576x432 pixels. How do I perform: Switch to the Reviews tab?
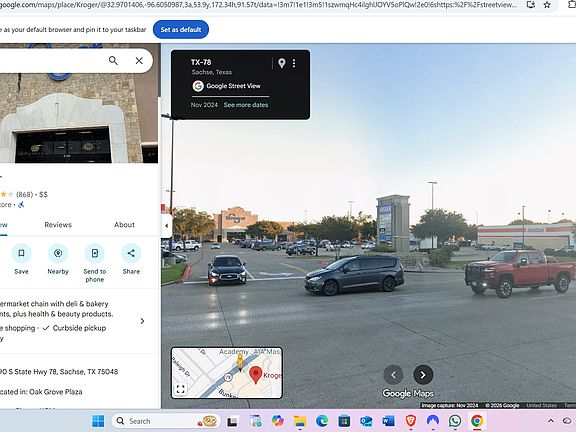(x=58, y=224)
